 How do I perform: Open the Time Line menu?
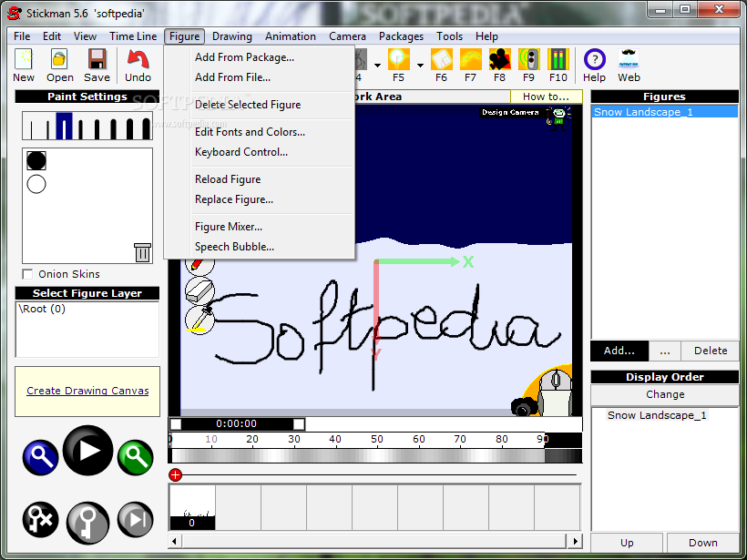[x=133, y=36]
